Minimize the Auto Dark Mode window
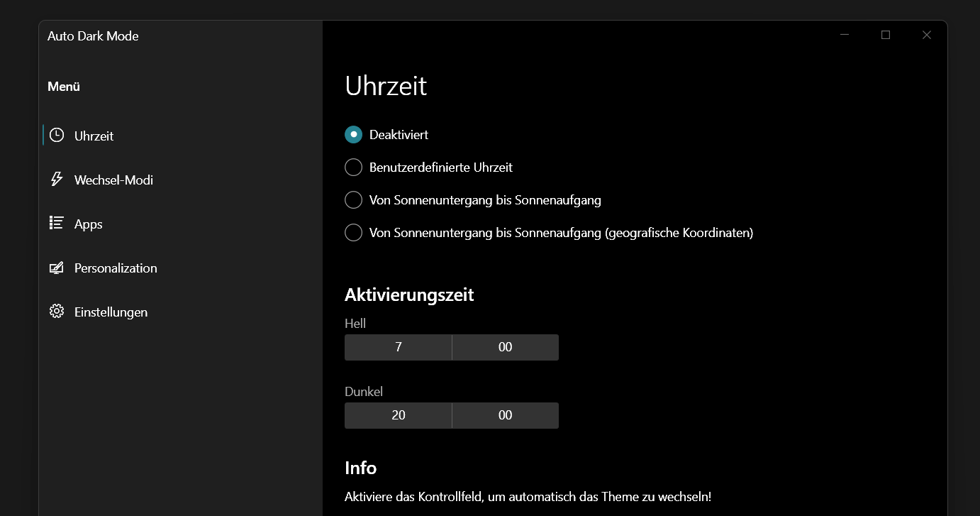The height and width of the screenshot is (516, 980). click(845, 35)
